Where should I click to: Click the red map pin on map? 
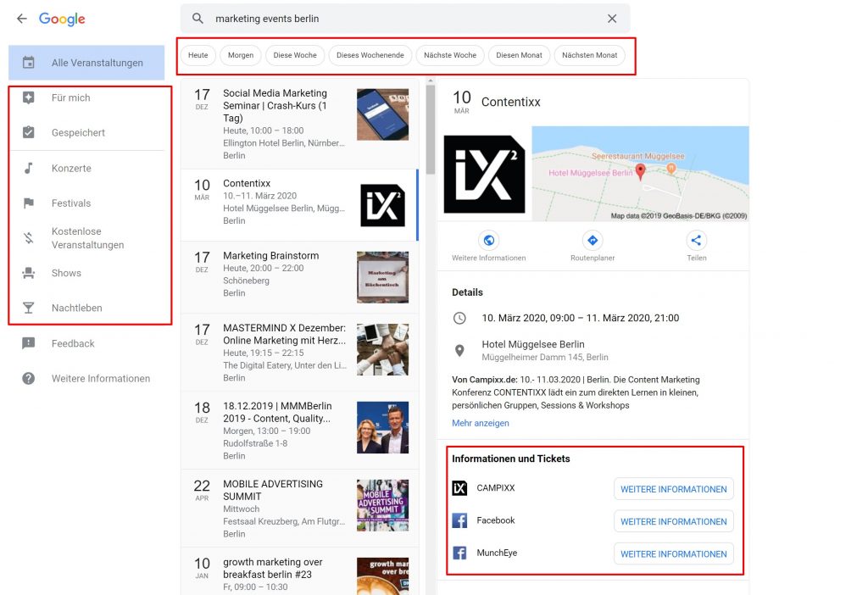(641, 171)
